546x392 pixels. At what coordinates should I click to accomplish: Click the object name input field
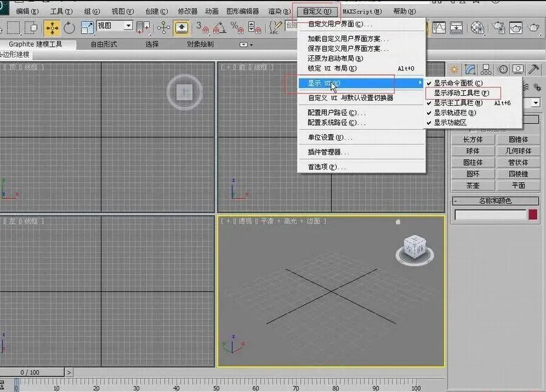(x=490, y=215)
